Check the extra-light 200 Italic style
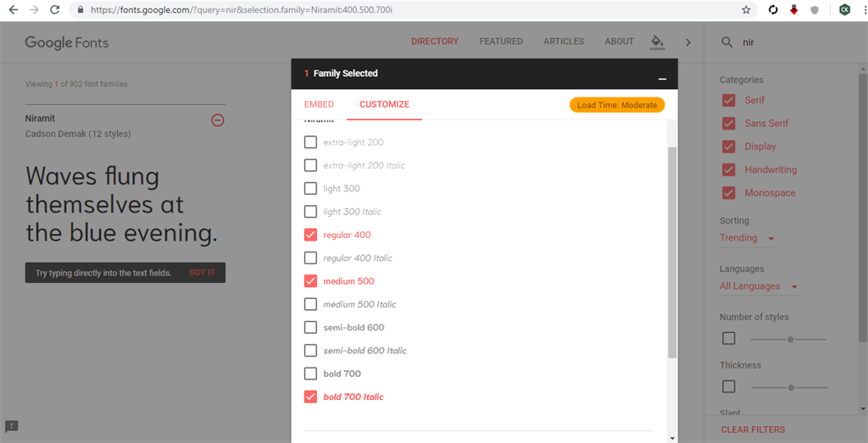 [x=310, y=165]
